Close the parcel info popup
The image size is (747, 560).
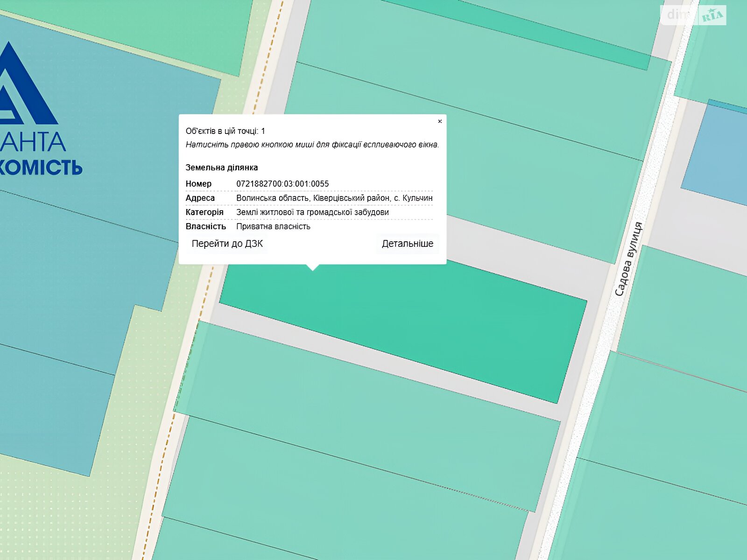(439, 121)
